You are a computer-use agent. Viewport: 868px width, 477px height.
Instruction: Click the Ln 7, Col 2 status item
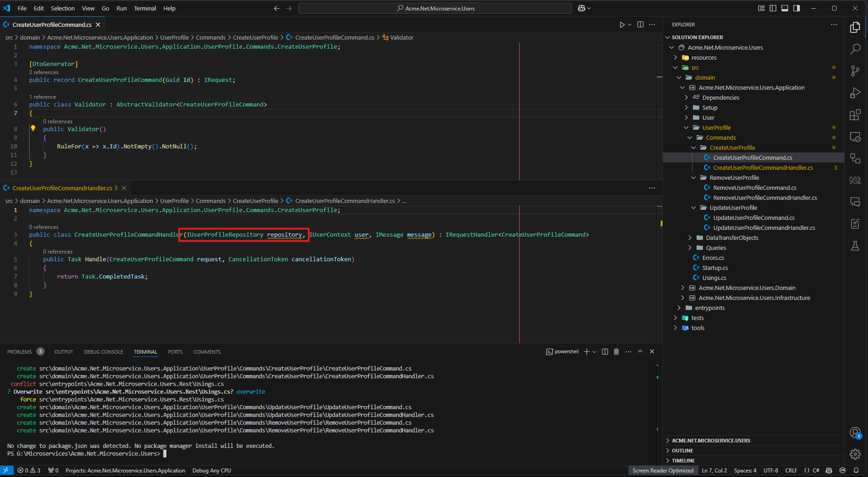(714, 471)
